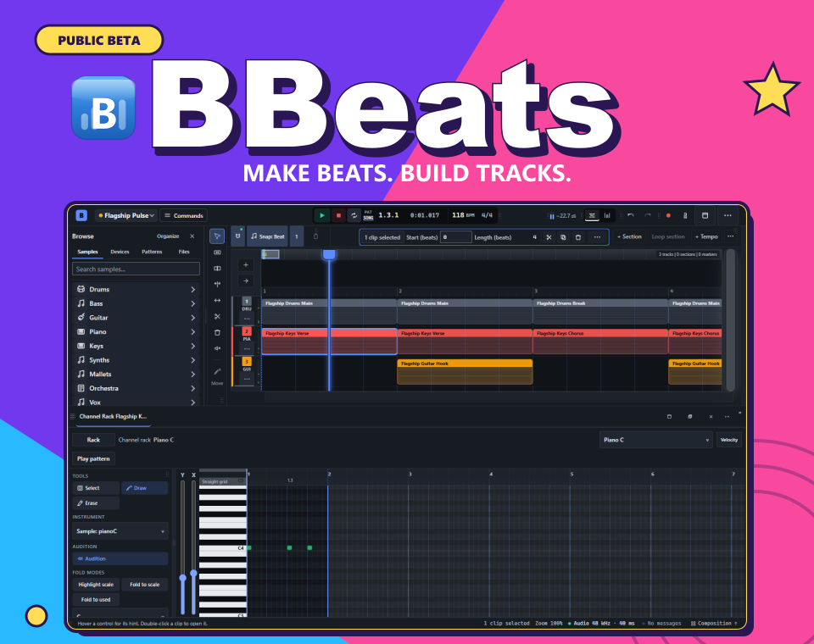Expand the Synths sample category
Image resolution: width=814 pixels, height=644 pixels.
click(x=136, y=359)
